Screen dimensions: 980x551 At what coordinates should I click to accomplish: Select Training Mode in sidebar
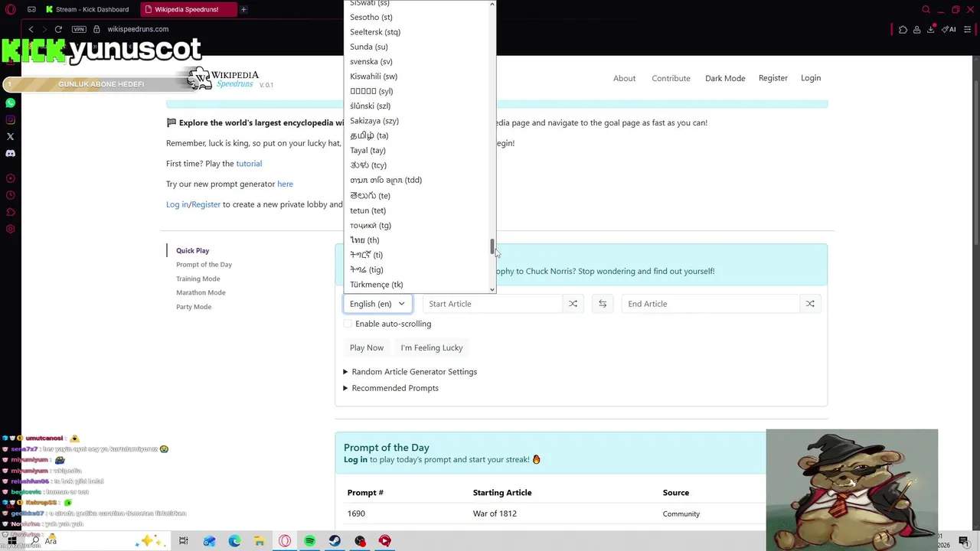click(x=198, y=279)
